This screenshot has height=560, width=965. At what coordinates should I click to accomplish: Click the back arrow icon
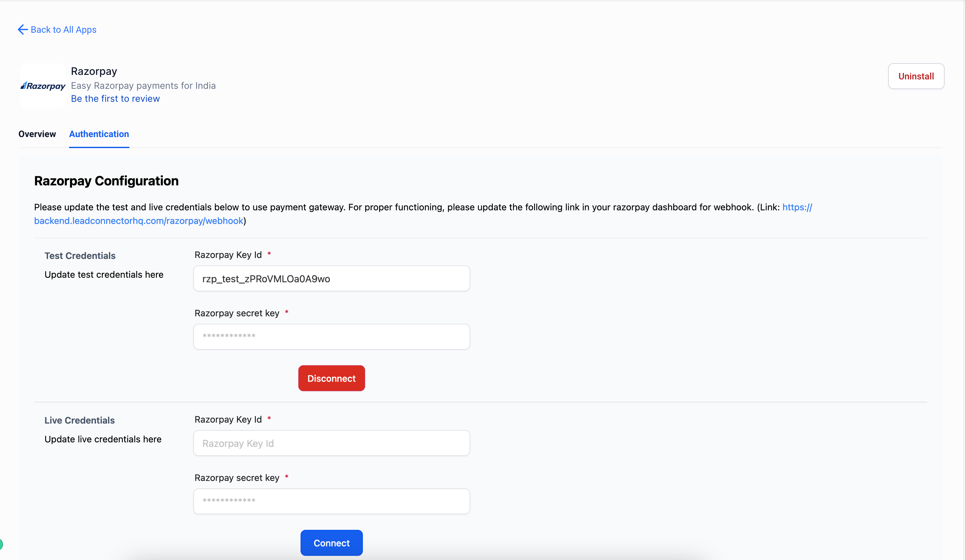(23, 29)
